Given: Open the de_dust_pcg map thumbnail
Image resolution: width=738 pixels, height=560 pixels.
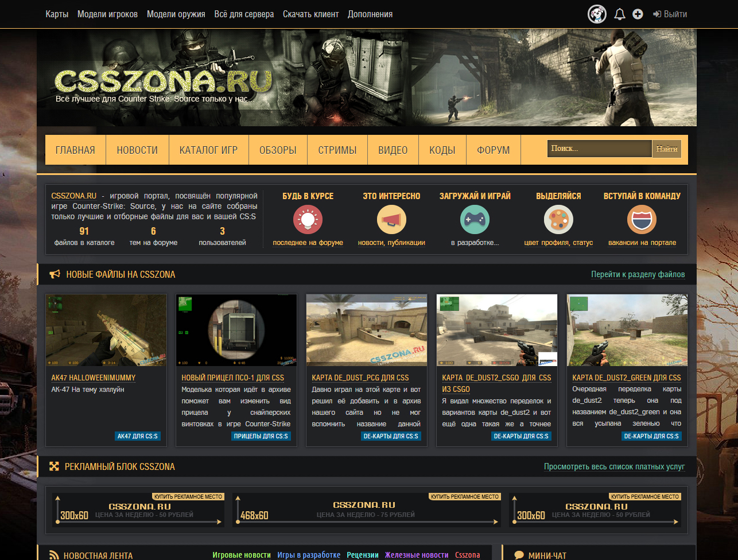Looking at the screenshot, I should [367, 330].
